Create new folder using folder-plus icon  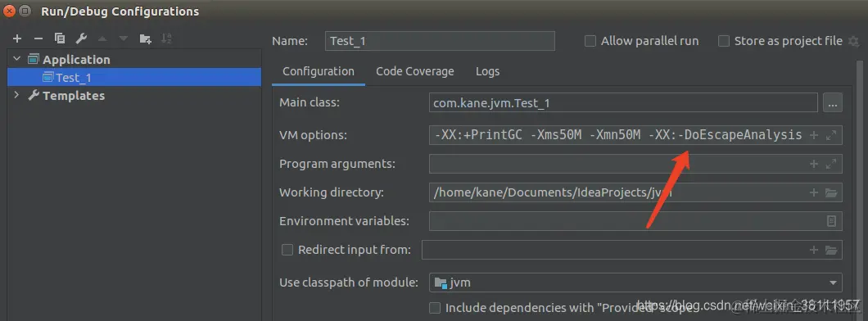pos(145,38)
